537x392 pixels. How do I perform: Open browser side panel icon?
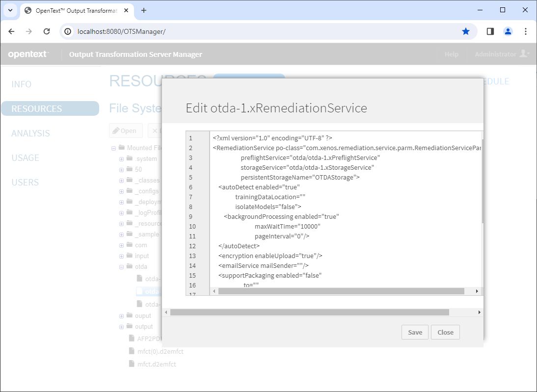click(490, 31)
